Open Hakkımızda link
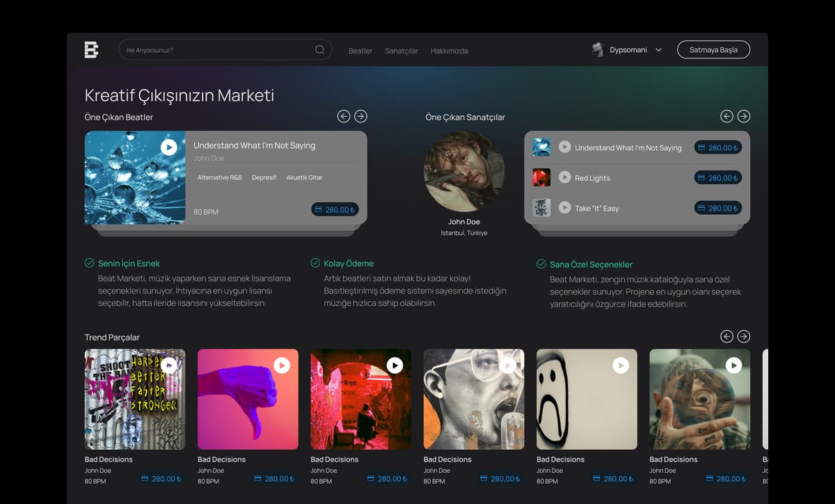The width and height of the screenshot is (835, 504). [450, 50]
